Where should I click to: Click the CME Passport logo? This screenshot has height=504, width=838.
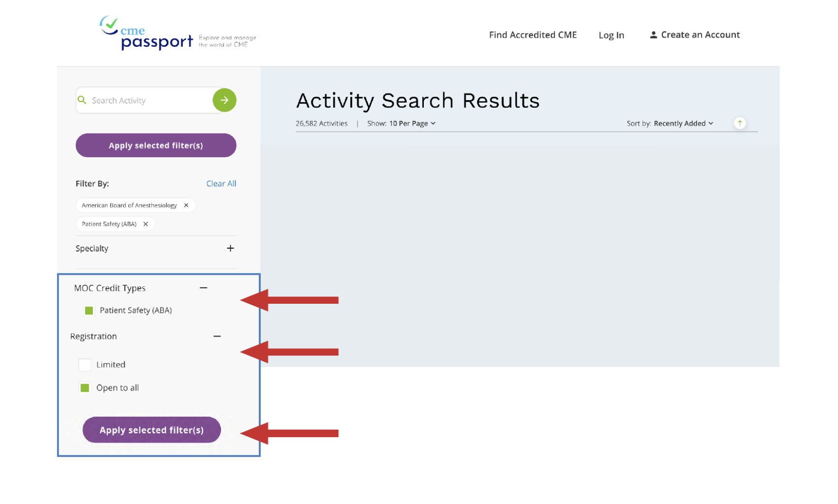tap(178, 33)
